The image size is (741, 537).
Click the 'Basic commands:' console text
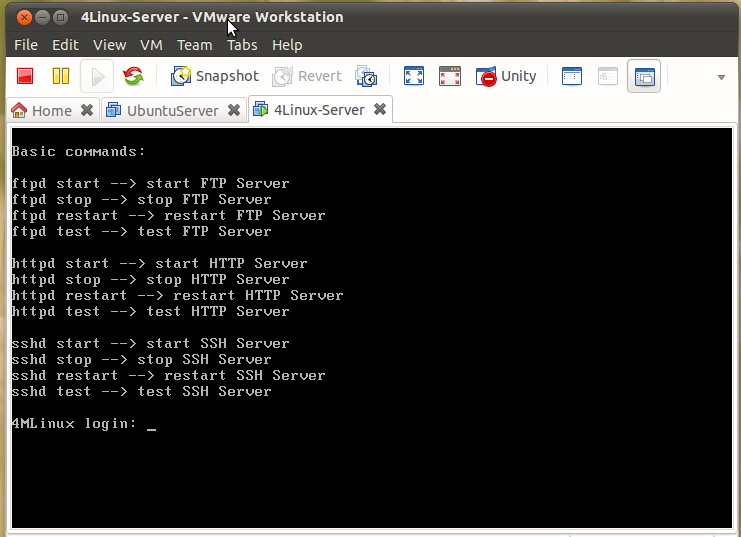click(x=78, y=151)
